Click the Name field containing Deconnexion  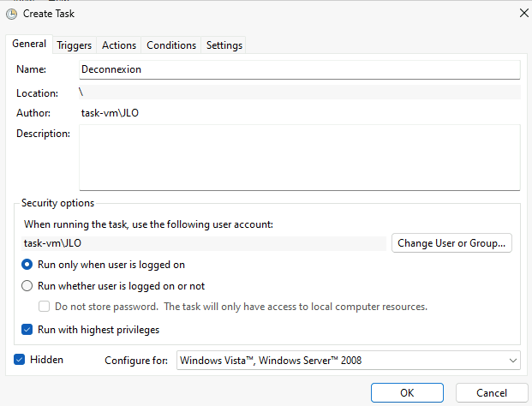pyautogui.click(x=300, y=69)
